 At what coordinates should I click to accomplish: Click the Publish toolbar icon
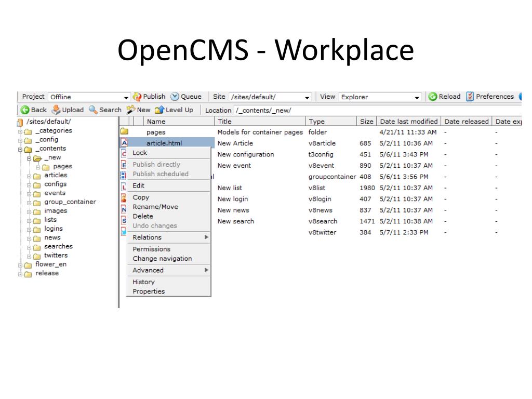(x=137, y=97)
